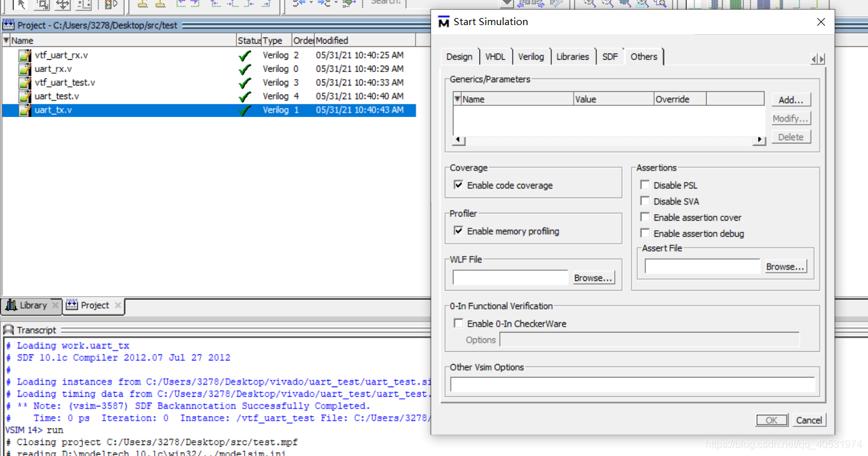
Task: Click the Modify... button
Action: point(791,118)
